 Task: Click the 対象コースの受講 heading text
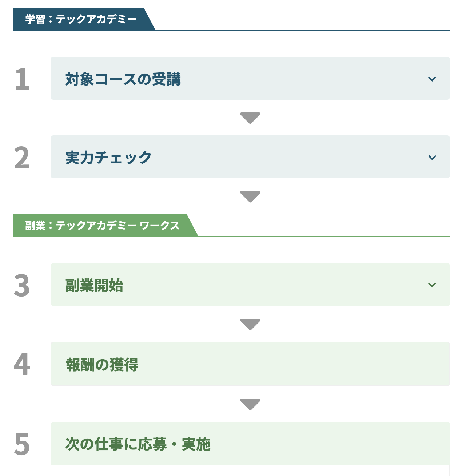click(x=123, y=79)
